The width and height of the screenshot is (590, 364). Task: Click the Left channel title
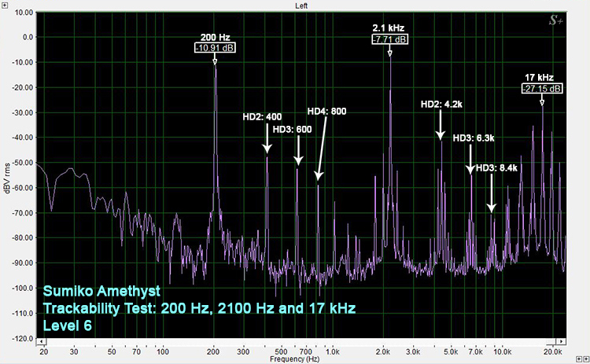point(301,6)
